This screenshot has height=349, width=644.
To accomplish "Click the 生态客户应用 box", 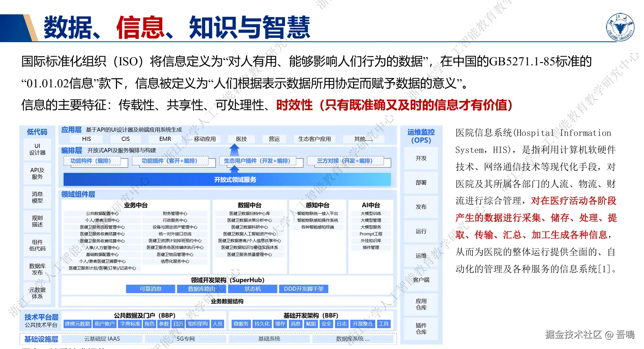I will tap(315, 139).
